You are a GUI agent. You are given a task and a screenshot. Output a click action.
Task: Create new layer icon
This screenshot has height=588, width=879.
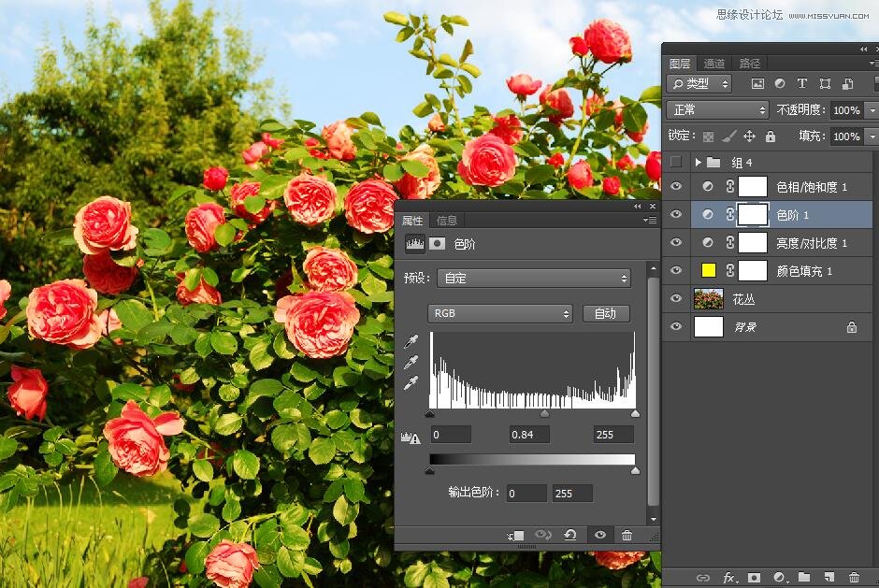(x=829, y=577)
